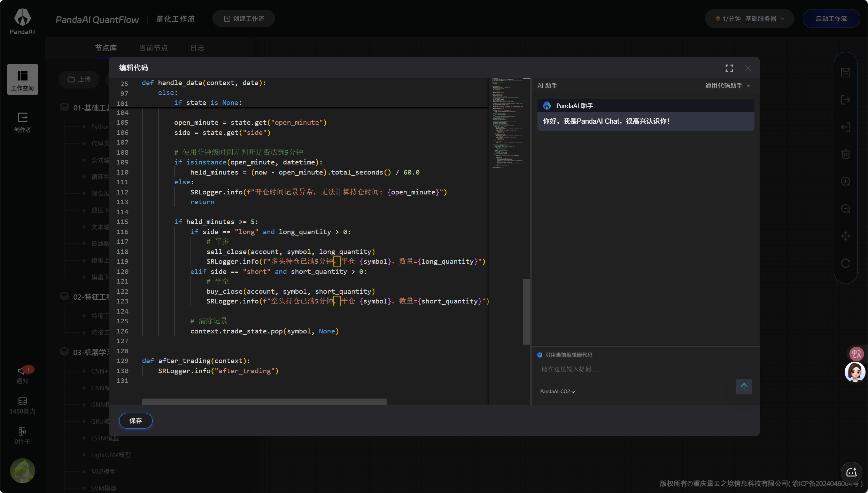Screen dimensions: 868x493
Task: Click the def after_trading line
Action: (196, 361)
